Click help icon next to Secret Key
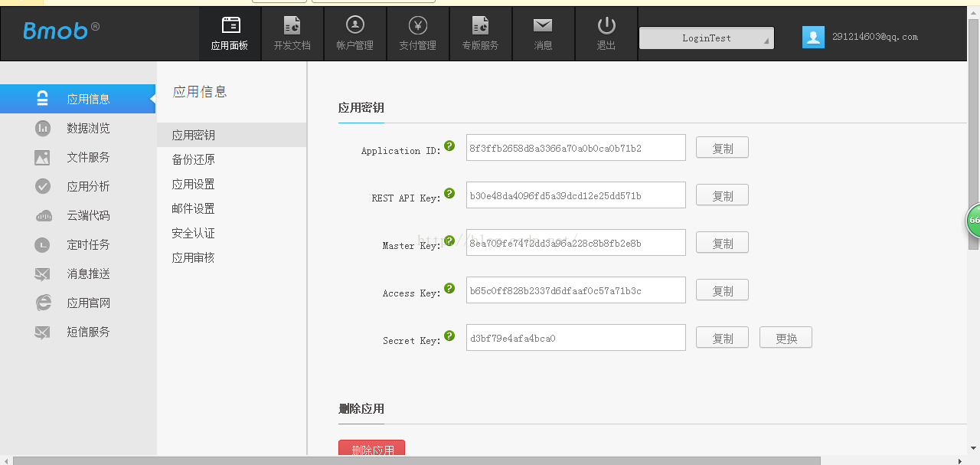This screenshot has width=980, height=465. pyautogui.click(x=449, y=336)
